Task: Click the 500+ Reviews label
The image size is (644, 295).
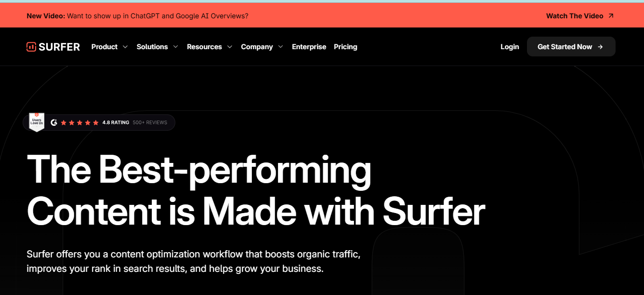Action: click(150, 122)
